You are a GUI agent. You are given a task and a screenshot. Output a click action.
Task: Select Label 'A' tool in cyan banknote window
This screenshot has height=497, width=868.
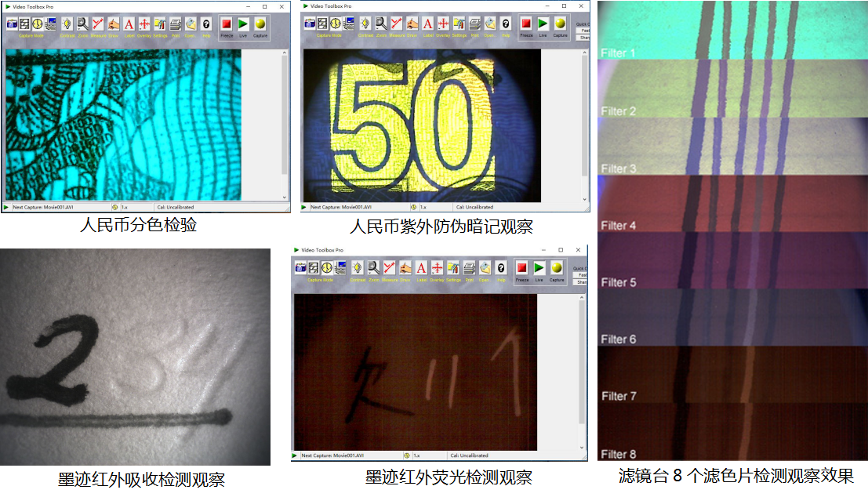[x=129, y=24]
